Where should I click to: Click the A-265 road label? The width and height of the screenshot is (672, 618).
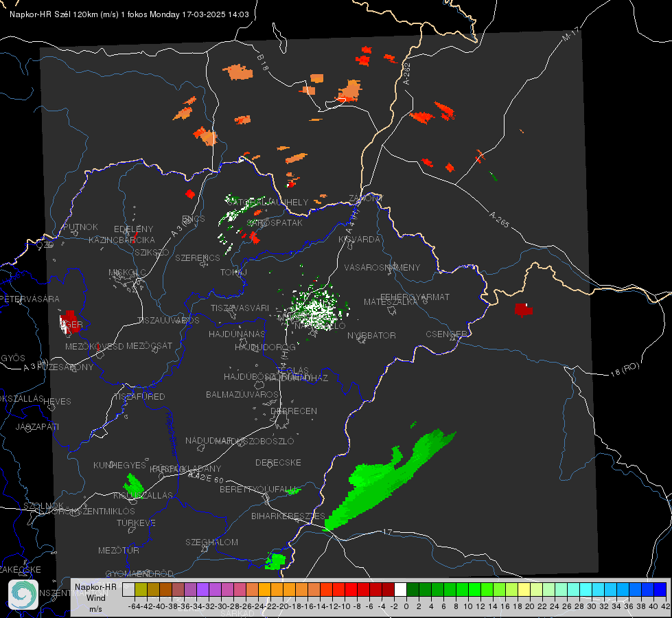[499, 219]
